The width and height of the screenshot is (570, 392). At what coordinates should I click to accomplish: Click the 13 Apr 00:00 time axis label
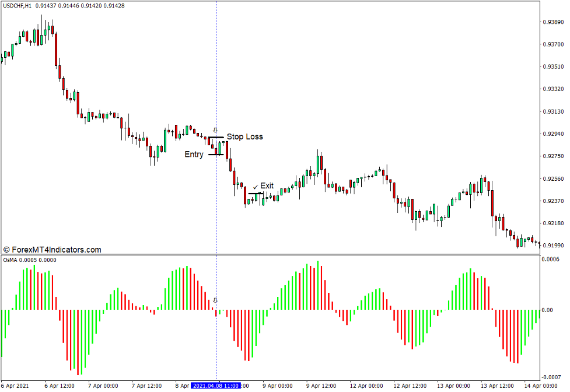[454, 386]
